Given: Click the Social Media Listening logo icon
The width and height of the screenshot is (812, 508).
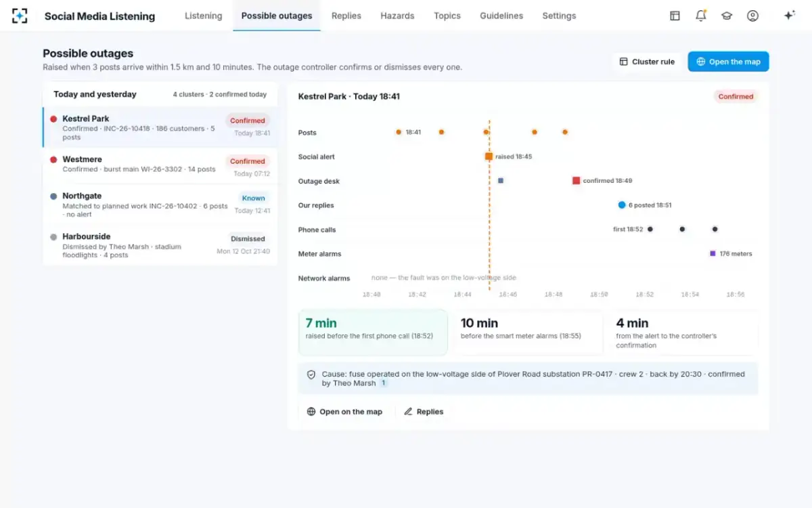Looking at the screenshot, I should pyautogui.click(x=20, y=16).
